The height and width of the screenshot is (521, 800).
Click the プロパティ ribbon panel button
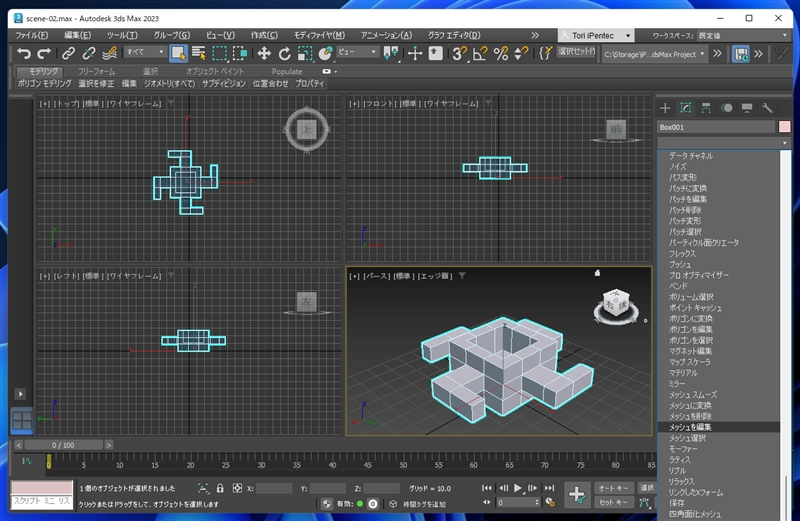pyautogui.click(x=310, y=83)
